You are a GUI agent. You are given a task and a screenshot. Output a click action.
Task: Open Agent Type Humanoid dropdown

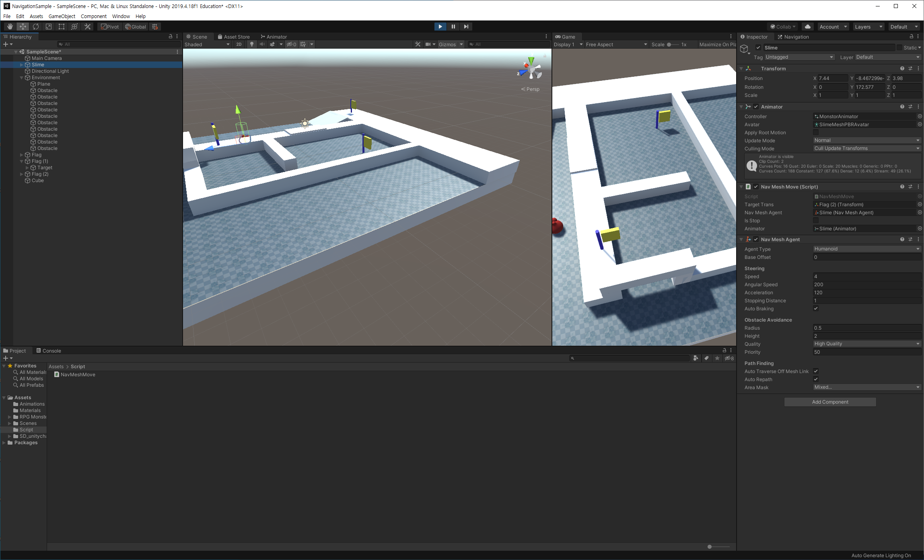pos(866,249)
